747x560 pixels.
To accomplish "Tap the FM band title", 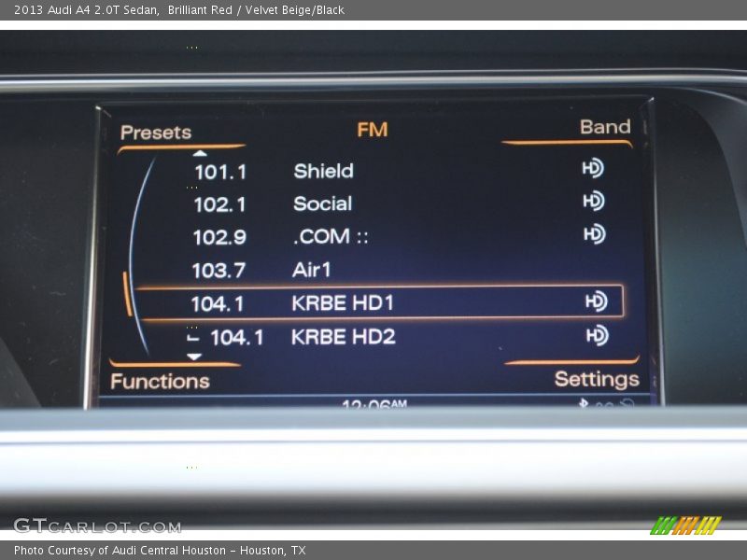I will (x=372, y=130).
